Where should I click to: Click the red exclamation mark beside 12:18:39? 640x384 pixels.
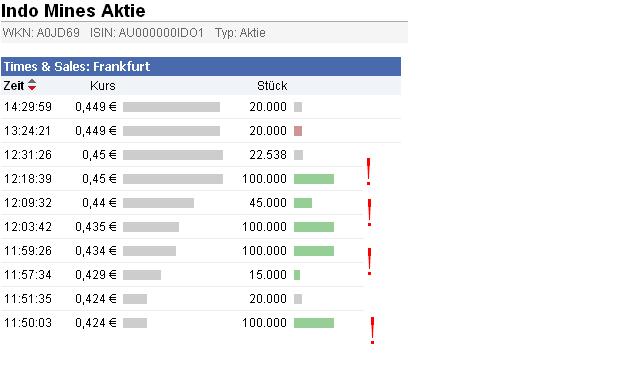coord(369,172)
